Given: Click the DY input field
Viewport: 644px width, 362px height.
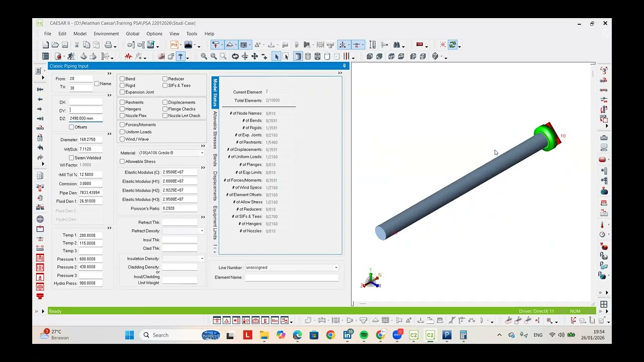Looking at the screenshot, I should tap(86, 110).
